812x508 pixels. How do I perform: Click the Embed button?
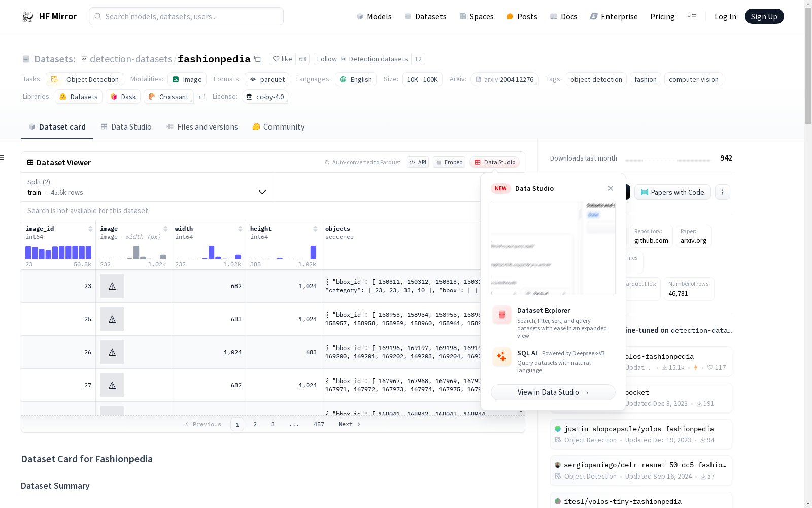449,162
